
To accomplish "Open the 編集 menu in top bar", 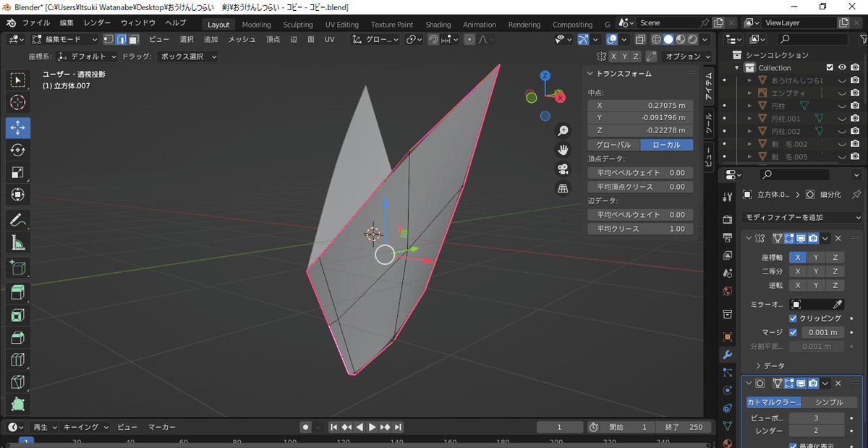I will click(x=67, y=23).
